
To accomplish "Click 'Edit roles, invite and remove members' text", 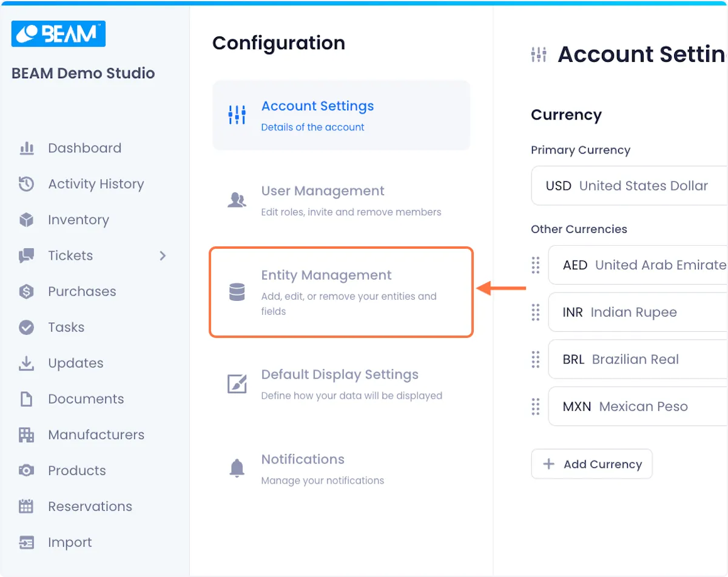I will 351,212.
